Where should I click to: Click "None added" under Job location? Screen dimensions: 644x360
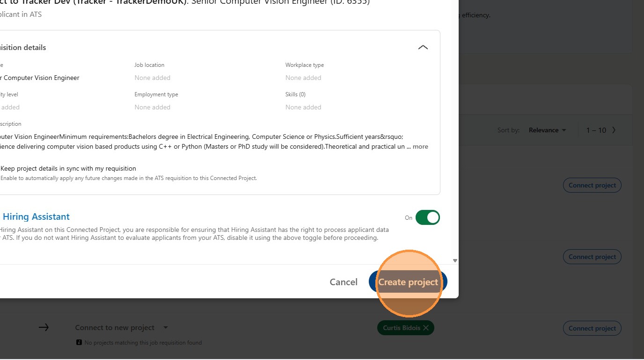tap(152, 78)
